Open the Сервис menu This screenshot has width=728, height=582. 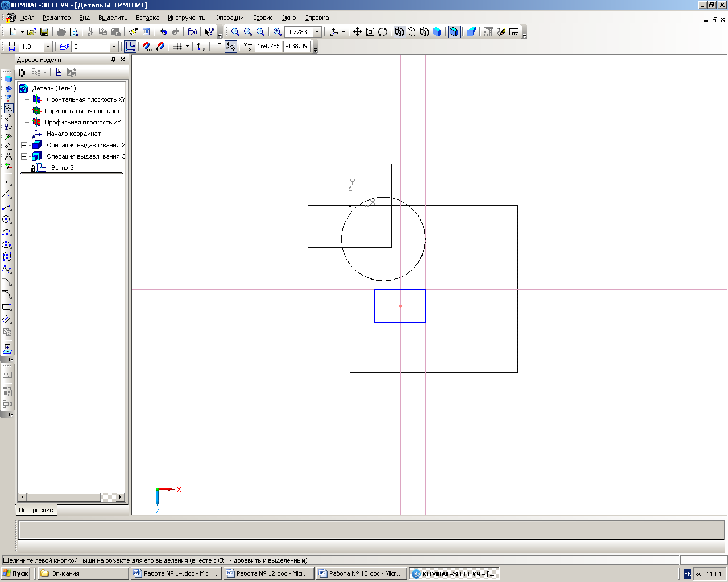click(262, 18)
